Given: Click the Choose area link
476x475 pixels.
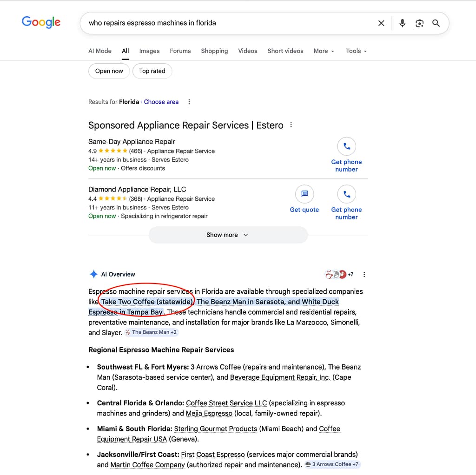Looking at the screenshot, I should (x=161, y=102).
